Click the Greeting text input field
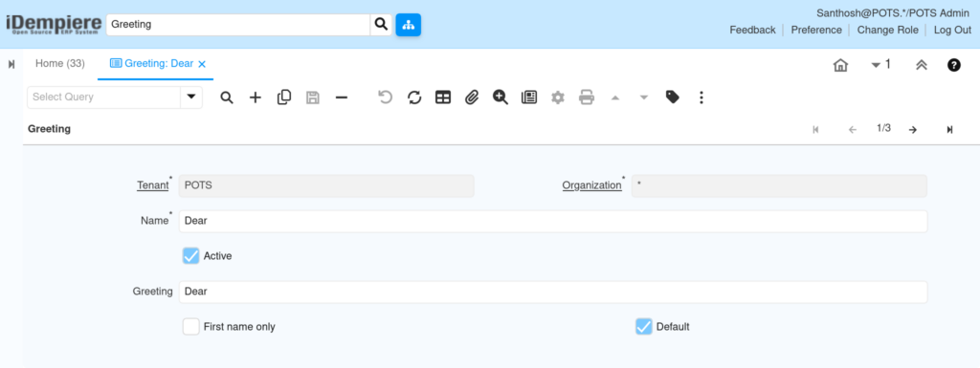 [552, 292]
